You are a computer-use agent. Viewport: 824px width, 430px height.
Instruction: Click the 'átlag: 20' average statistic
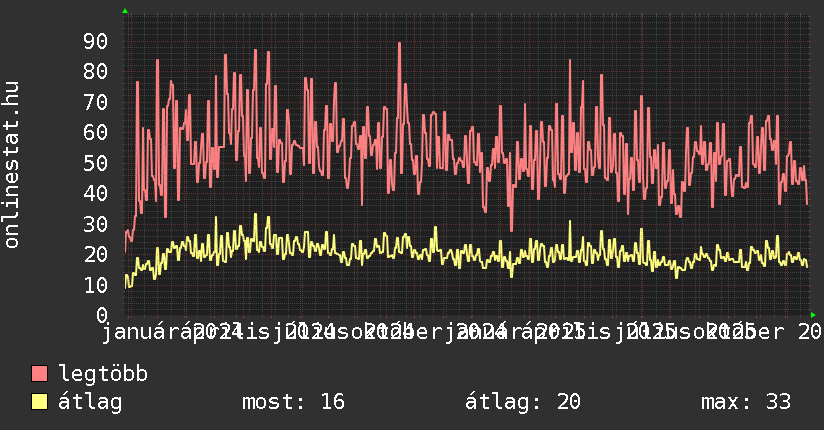pyautogui.click(x=522, y=402)
